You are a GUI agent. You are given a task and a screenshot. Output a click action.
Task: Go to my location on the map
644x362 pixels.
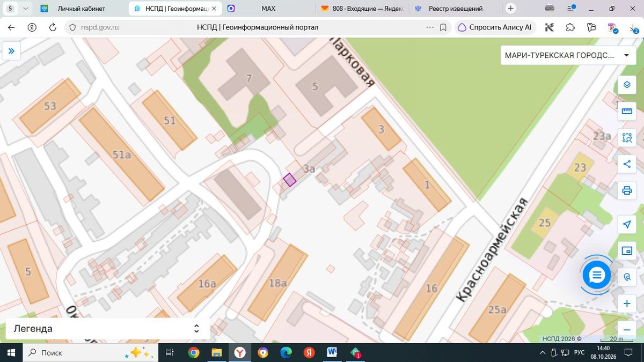(626, 224)
